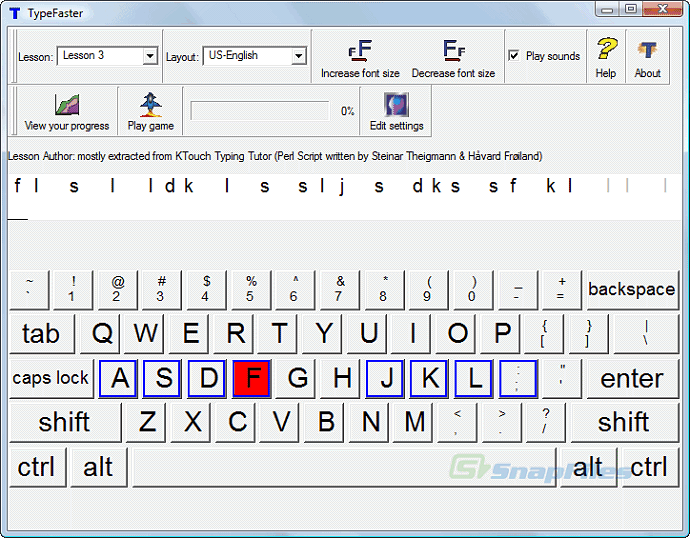Click the lesson text typing area
This screenshot has height=538, width=690.
point(344,197)
